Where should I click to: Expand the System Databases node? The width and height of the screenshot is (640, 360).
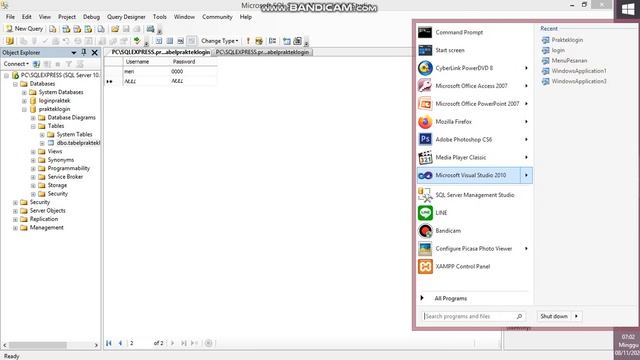click(x=24, y=93)
